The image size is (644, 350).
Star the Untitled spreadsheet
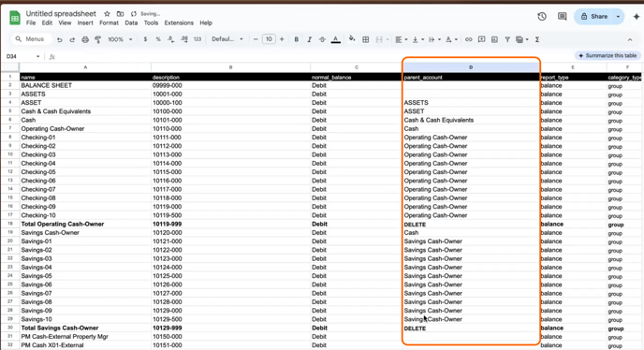[107, 13]
